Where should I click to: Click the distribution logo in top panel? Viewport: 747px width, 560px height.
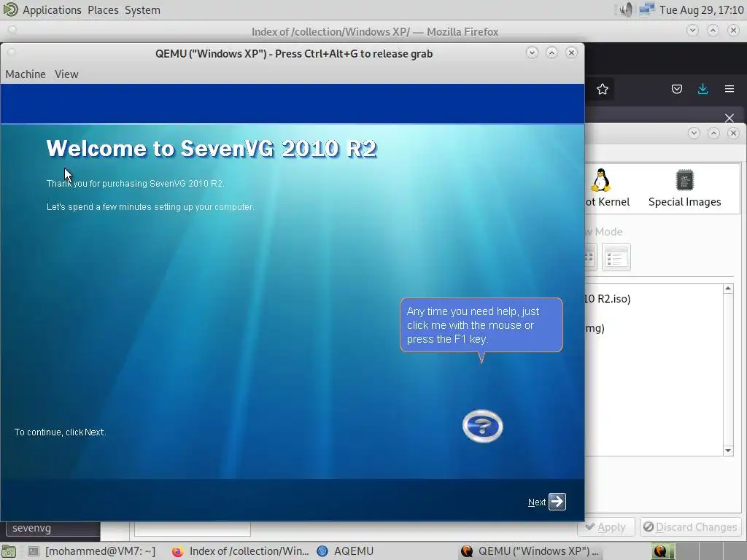(x=10, y=9)
